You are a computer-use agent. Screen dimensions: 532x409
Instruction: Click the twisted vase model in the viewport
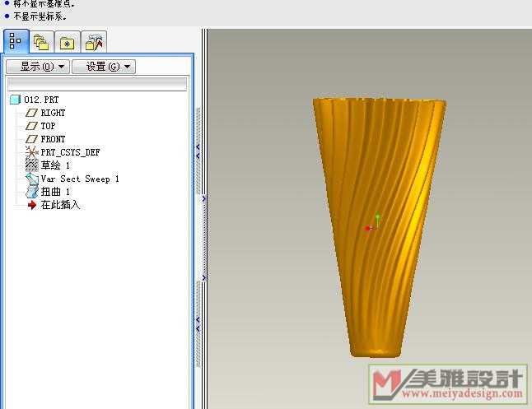tap(380, 227)
